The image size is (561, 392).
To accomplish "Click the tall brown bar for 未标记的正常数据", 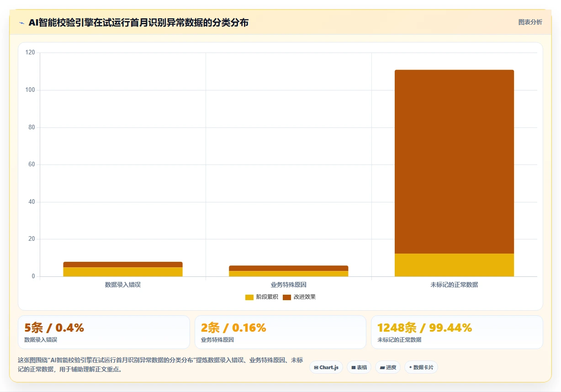I will coord(454,162).
